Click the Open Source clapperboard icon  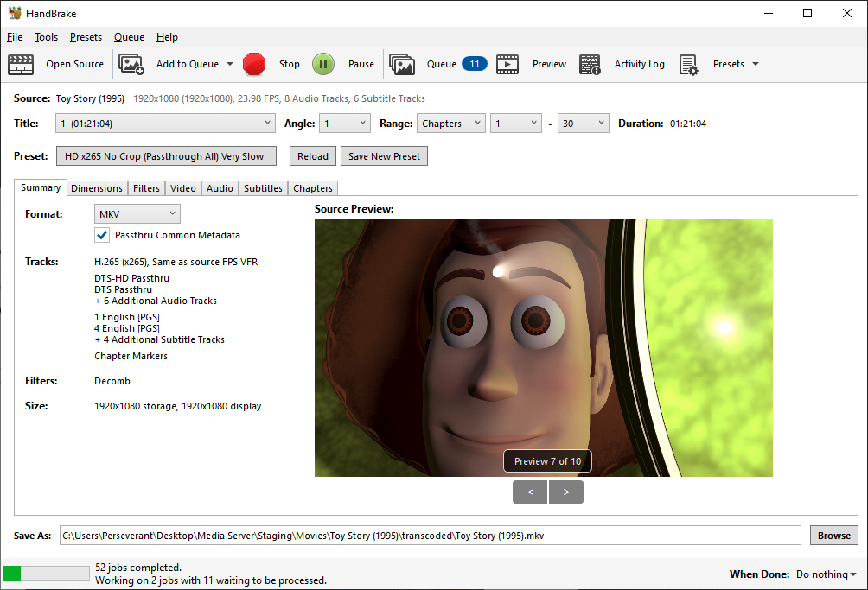coord(21,64)
